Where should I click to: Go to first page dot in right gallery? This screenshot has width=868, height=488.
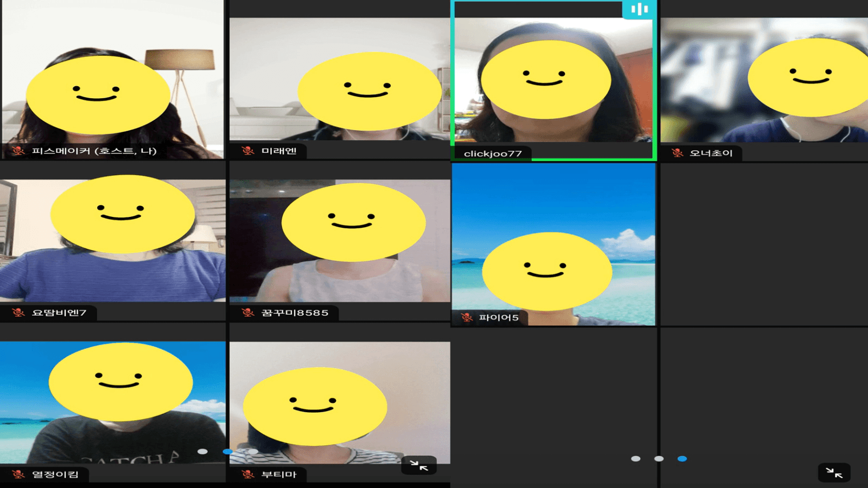tap(636, 459)
